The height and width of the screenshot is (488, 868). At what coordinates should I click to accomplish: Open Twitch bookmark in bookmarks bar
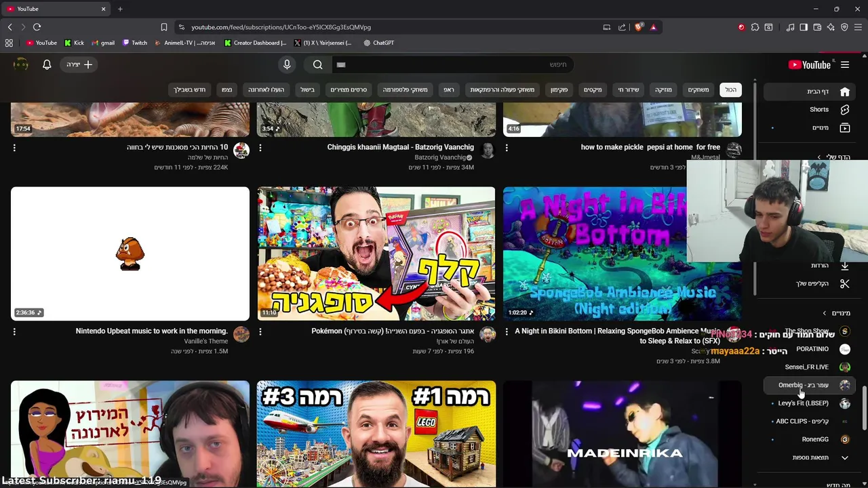coord(135,43)
